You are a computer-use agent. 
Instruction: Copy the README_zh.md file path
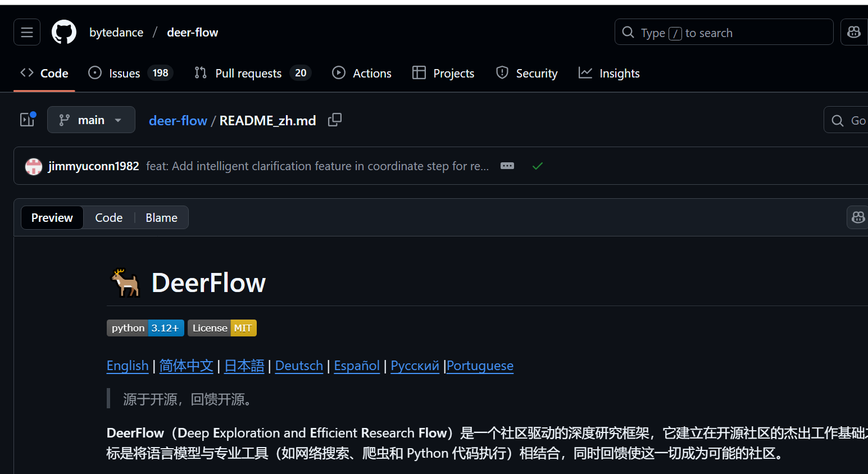(335, 120)
